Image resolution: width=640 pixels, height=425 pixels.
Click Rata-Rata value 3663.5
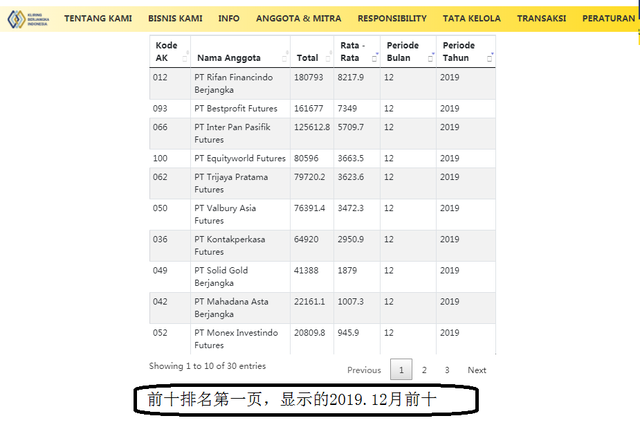351,158
